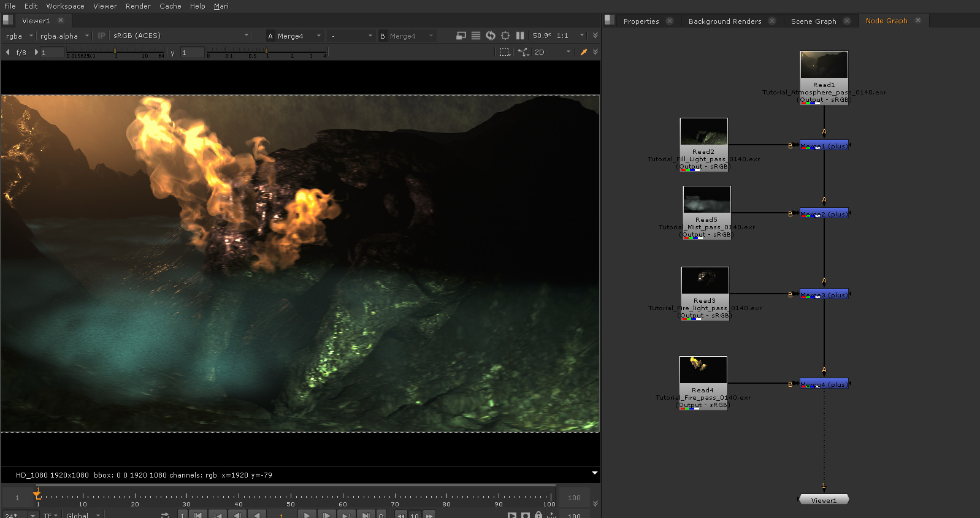Enable the region of interest toggle
The width and height of the screenshot is (980, 518).
point(504,52)
